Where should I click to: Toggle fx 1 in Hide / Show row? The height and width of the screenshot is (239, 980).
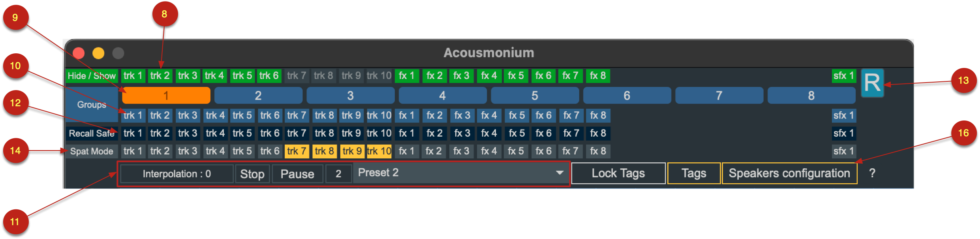click(407, 76)
